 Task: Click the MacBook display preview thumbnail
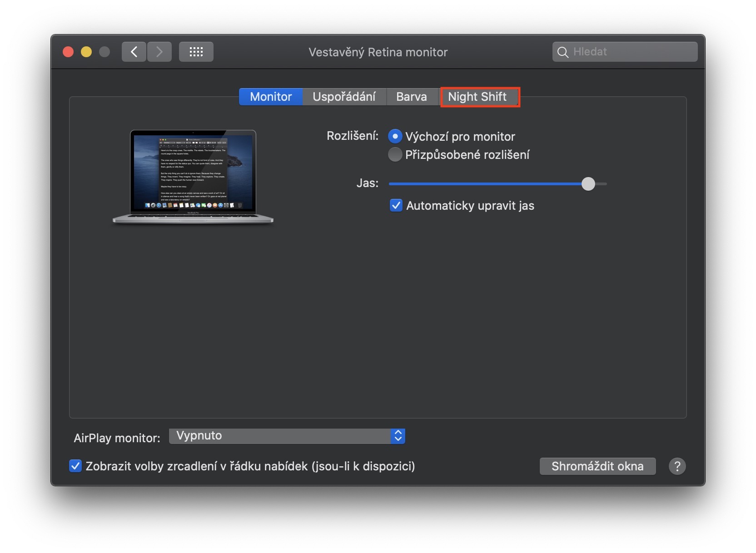coord(193,177)
